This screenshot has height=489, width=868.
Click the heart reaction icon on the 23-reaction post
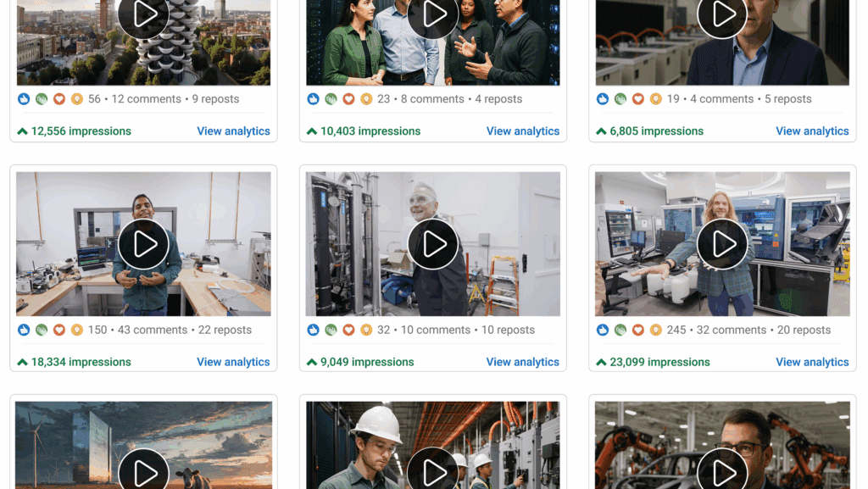pos(348,99)
